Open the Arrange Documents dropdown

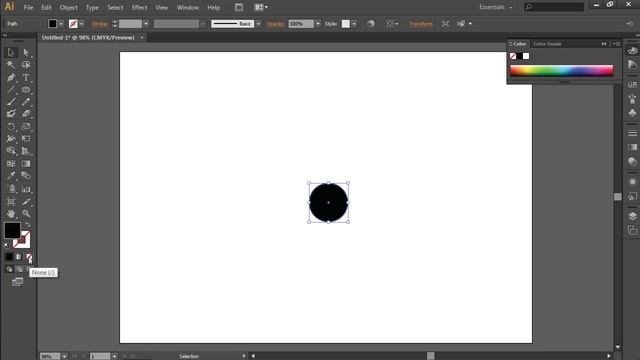coord(261,7)
